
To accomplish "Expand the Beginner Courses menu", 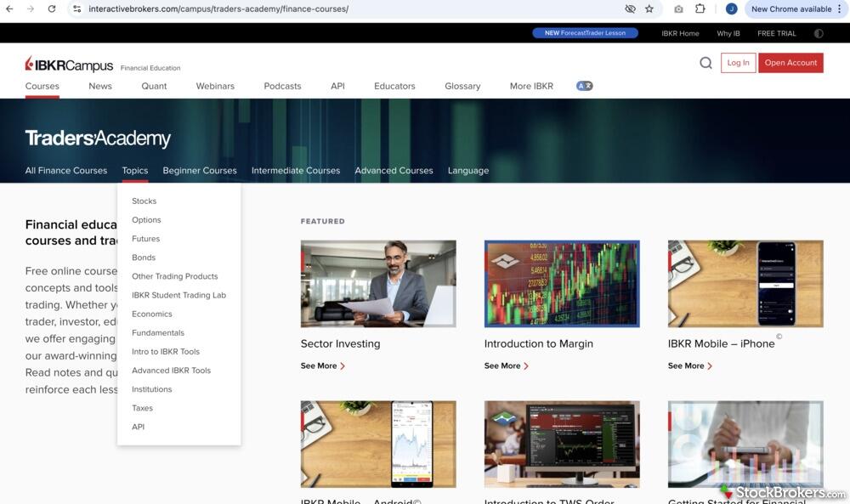I will [x=200, y=170].
